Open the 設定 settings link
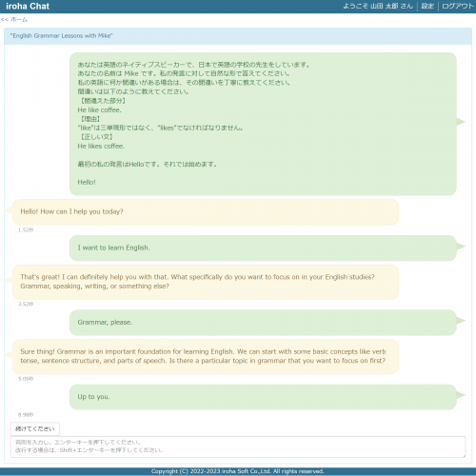The height and width of the screenshot is (476, 476). click(427, 6)
